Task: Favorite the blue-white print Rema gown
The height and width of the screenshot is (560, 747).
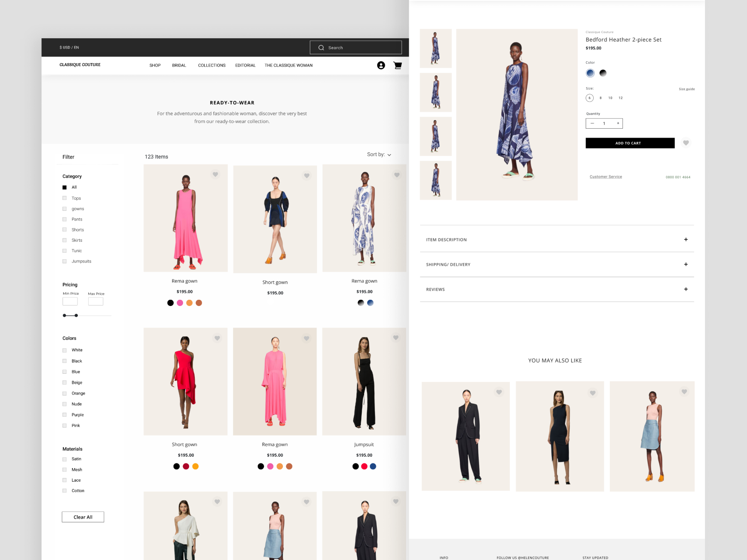Action: tap(397, 175)
